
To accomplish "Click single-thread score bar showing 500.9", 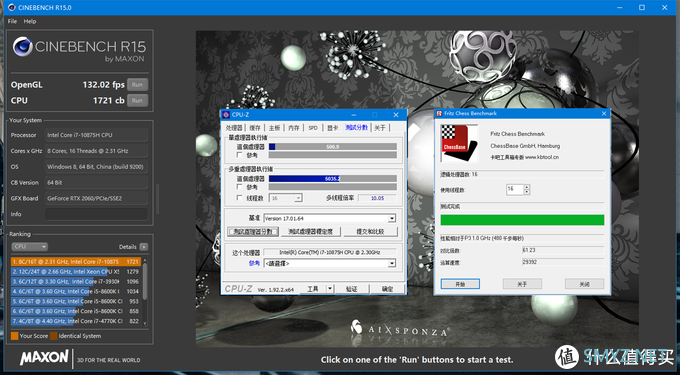I will (x=333, y=147).
